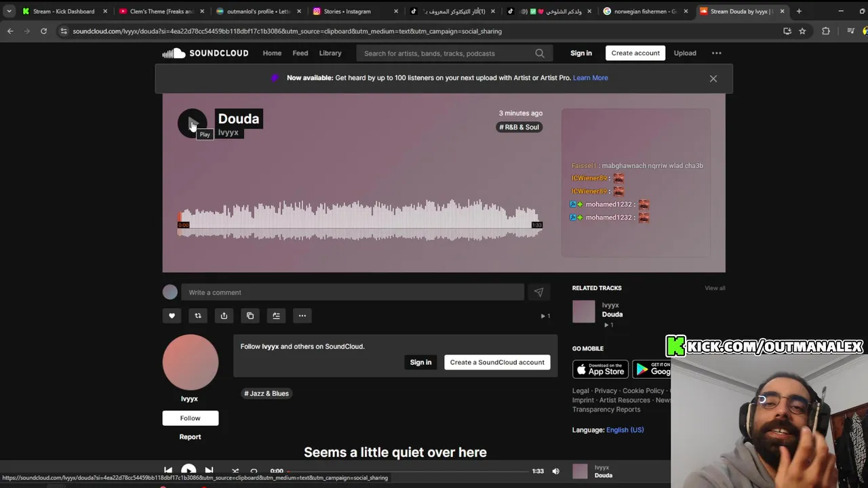Toggle repeat in the bottom player
Screen dimensions: 868x488
point(254,471)
